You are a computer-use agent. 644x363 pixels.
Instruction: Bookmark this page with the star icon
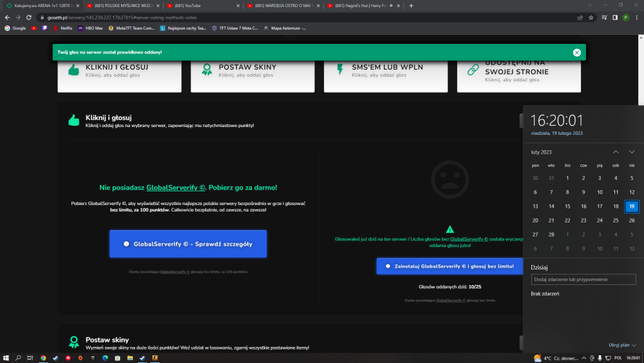pos(591,17)
